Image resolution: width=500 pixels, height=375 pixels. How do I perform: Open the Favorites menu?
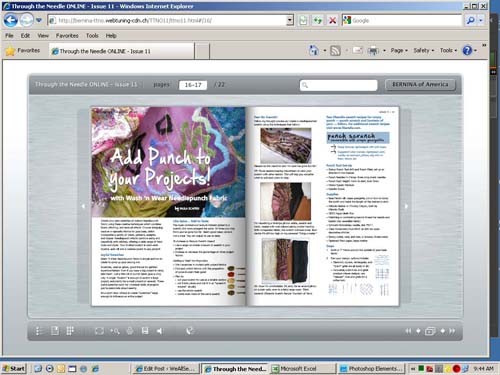click(67, 35)
